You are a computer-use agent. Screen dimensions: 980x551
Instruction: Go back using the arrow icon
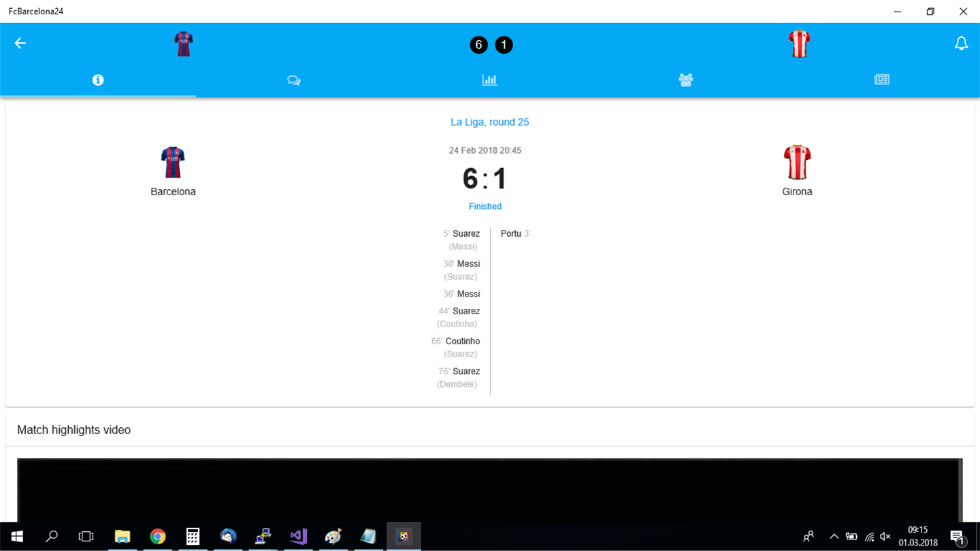pos(20,44)
